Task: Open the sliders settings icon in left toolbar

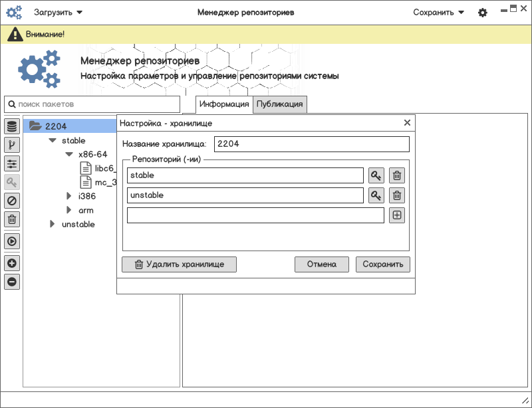Action: (12, 163)
